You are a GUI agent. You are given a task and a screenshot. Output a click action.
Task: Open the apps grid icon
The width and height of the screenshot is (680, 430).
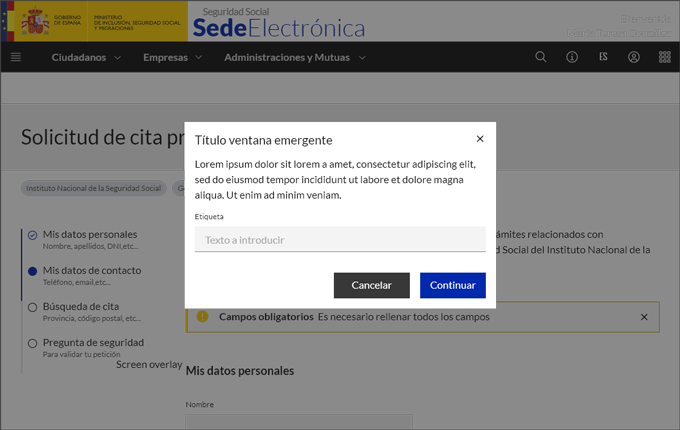point(665,57)
